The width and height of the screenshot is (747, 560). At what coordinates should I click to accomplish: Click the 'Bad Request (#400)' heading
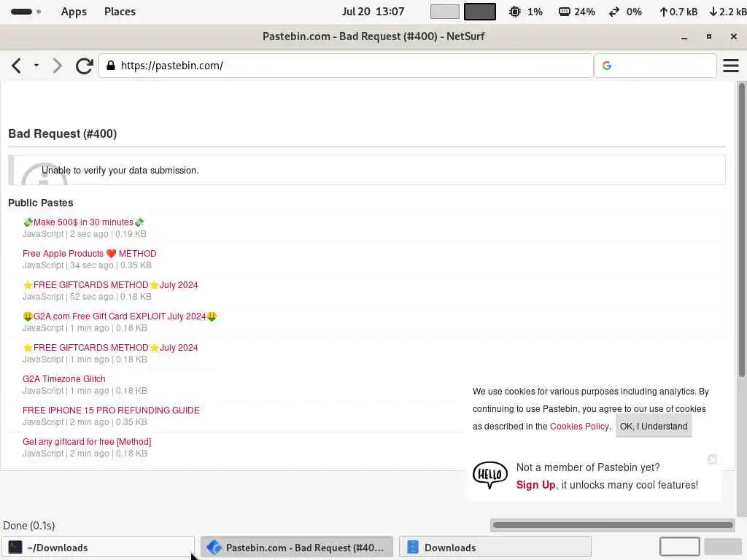point(63,134)
